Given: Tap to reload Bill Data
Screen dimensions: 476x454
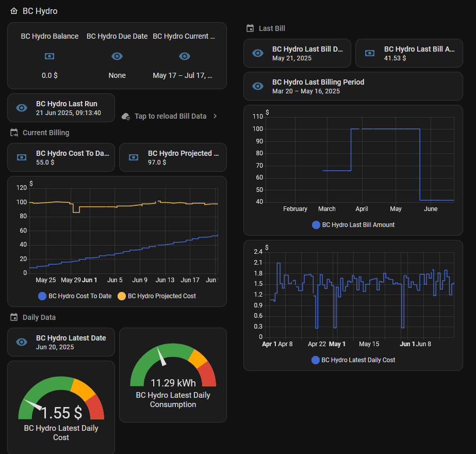Looking at the screenshot, I should pos(170,116).
